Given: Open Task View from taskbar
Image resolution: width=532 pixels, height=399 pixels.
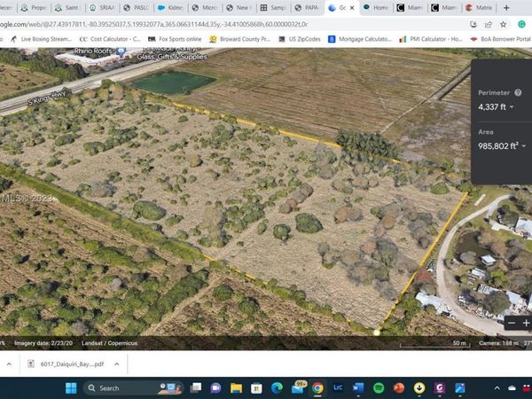Looking at the screenshot, I should coord(195,388).
